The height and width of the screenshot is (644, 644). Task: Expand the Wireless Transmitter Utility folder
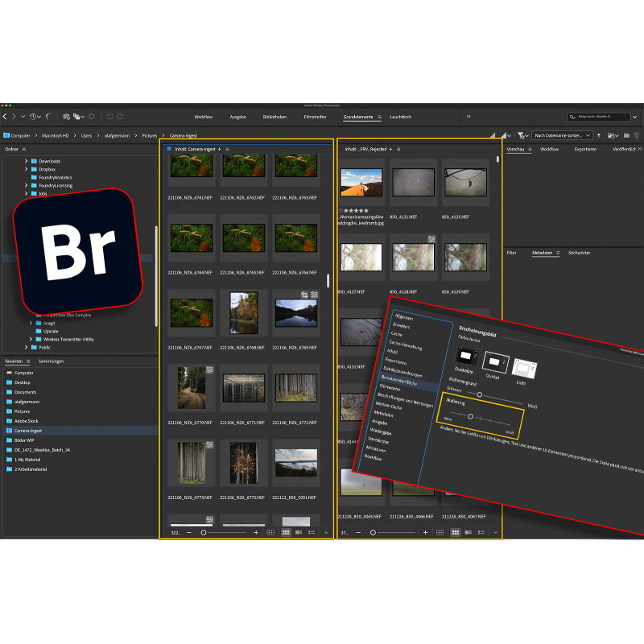click(31, 339)
